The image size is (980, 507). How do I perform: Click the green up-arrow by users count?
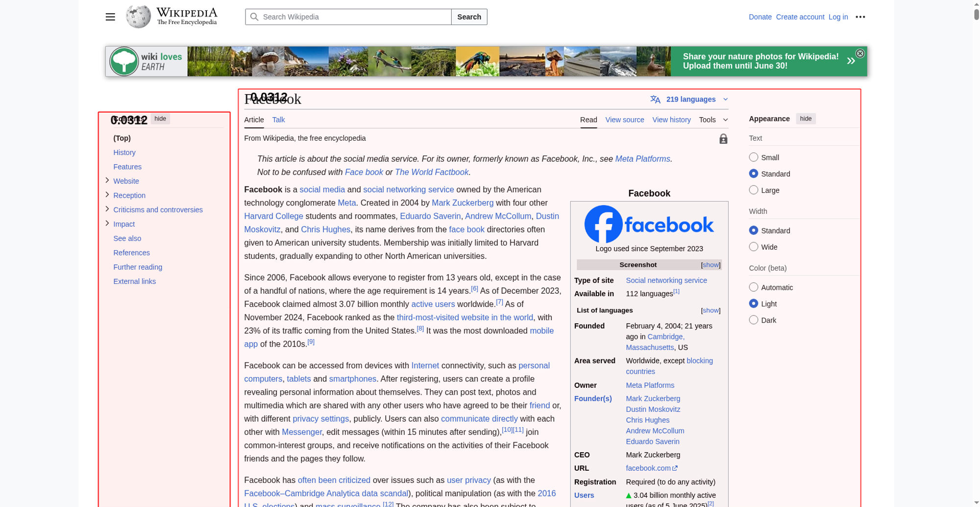click(x=629, y=496)
